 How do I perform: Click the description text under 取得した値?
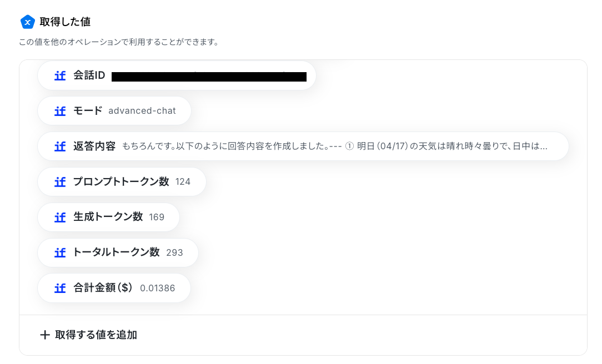pyautogui.click(x=118, y=42)
